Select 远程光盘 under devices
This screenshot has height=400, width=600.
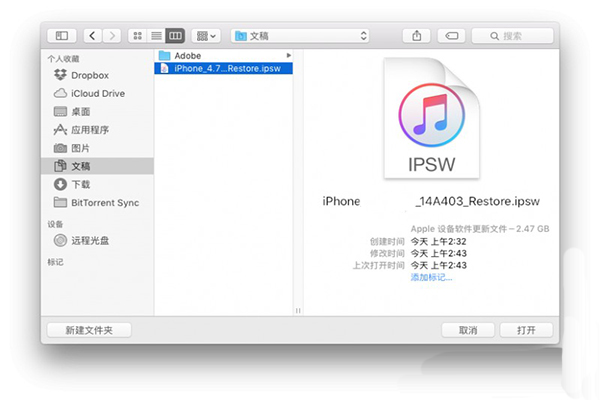click(97, 240)
